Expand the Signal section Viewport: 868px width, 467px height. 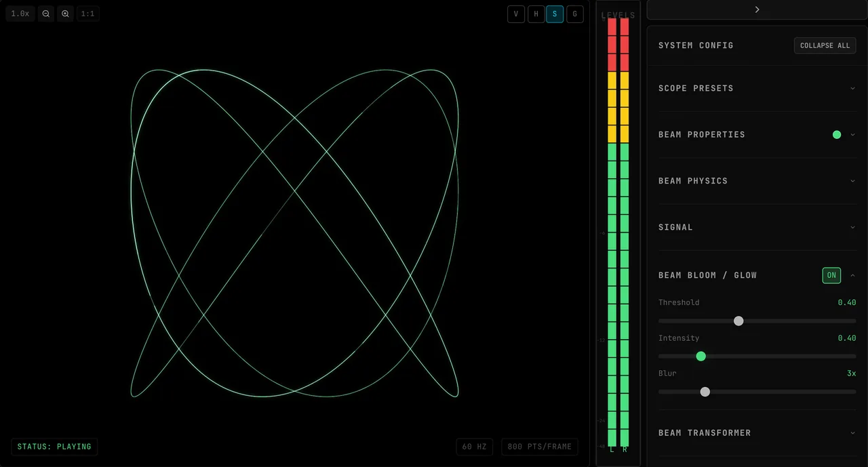757,227
